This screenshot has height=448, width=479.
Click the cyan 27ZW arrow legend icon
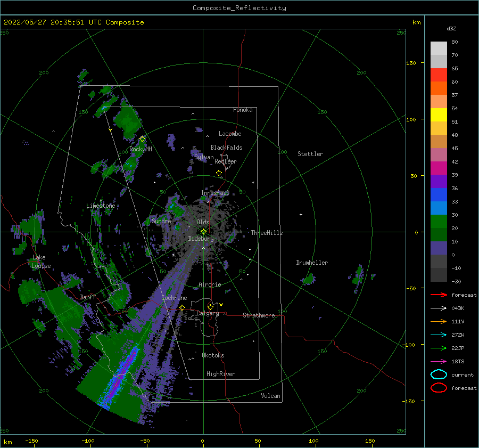click(439, 335)
